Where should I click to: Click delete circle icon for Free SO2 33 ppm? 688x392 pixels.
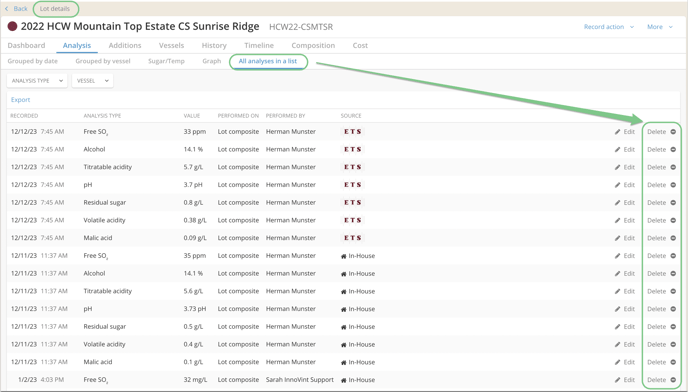[673, 132]
